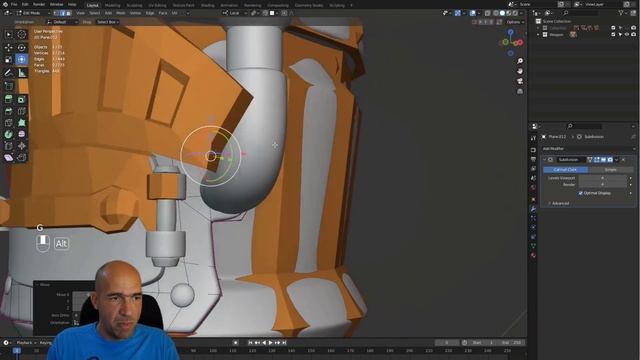Select the Select Box tool in toolbar
This screenshot has height=360, width=640.
coord(9,35)
